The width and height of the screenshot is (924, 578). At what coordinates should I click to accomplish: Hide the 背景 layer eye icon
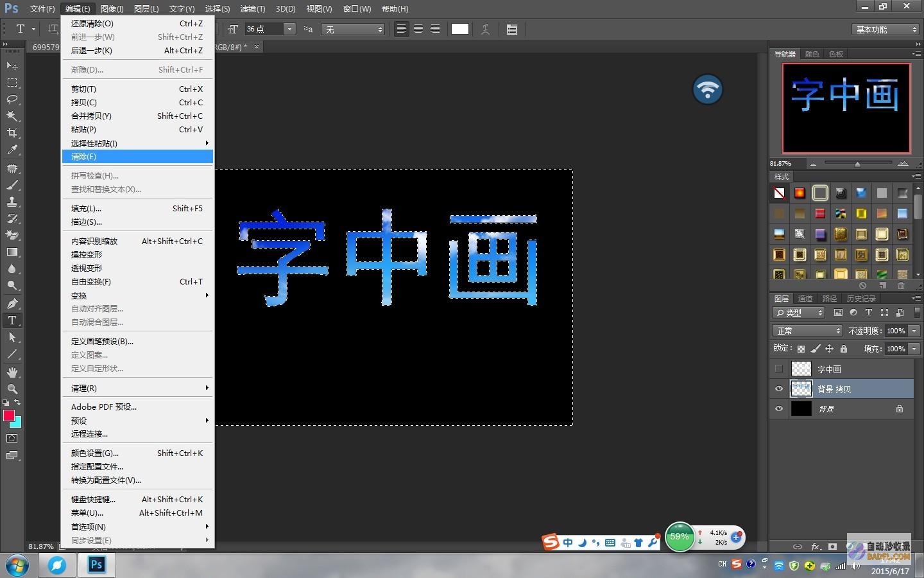pyautogui.click(x=779, y=408)
